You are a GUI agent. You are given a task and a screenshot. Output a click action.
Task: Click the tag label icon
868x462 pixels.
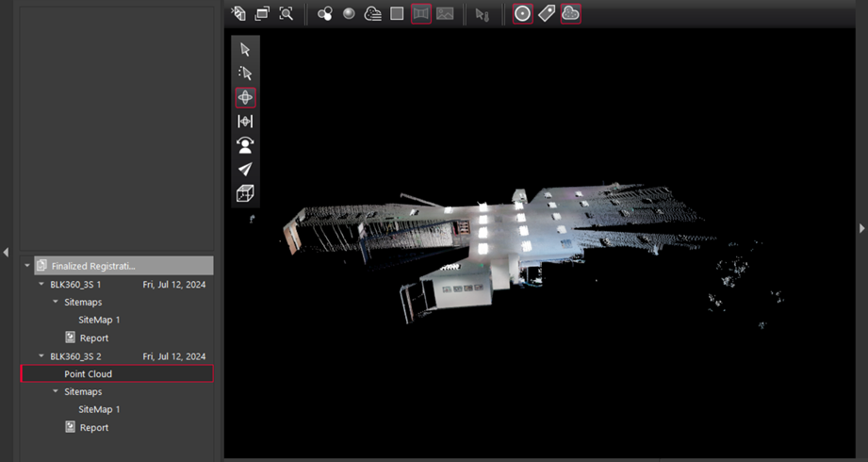tap(547, 14)
